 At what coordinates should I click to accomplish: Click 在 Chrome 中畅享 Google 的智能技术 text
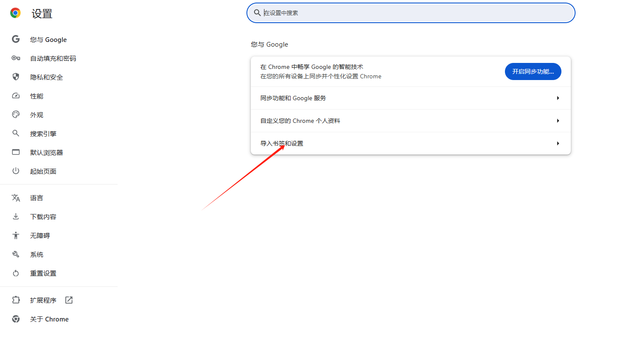312,67
